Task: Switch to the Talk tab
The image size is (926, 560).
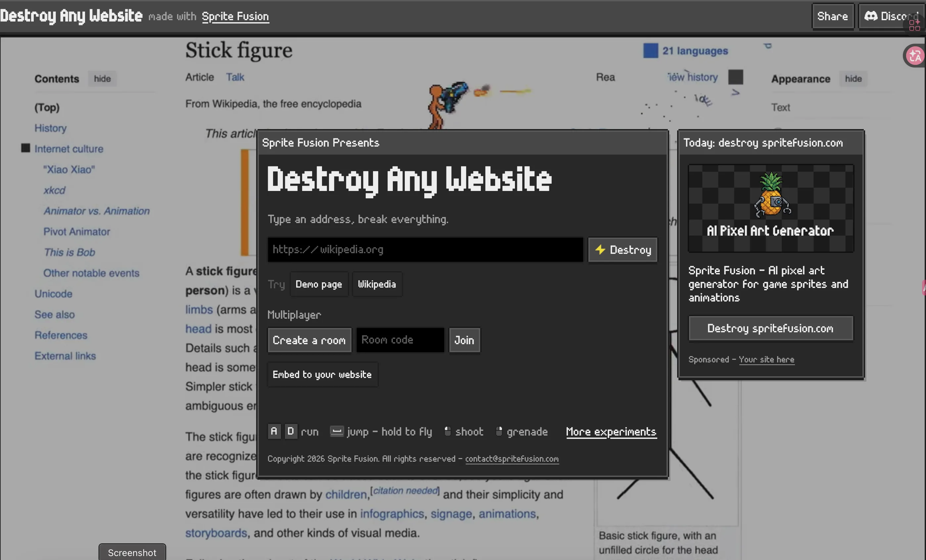Action: click(235, 77)
